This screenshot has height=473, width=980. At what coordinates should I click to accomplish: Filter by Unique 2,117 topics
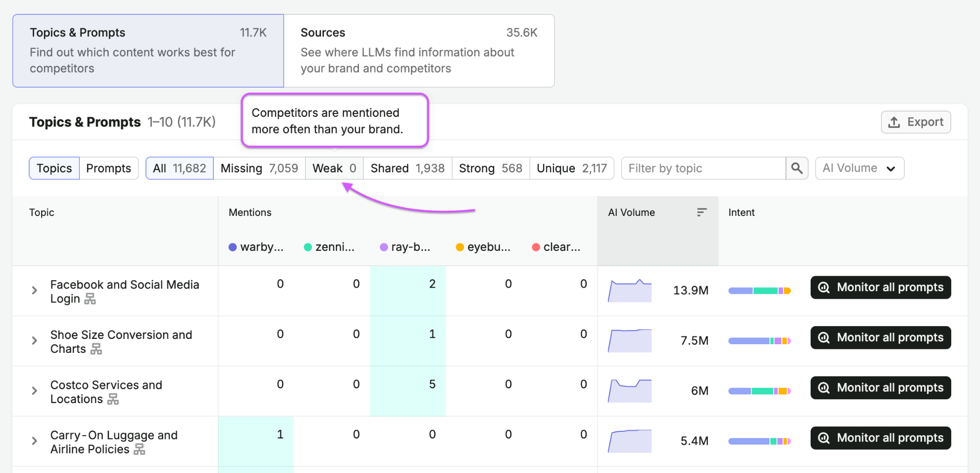pos(572,168)
